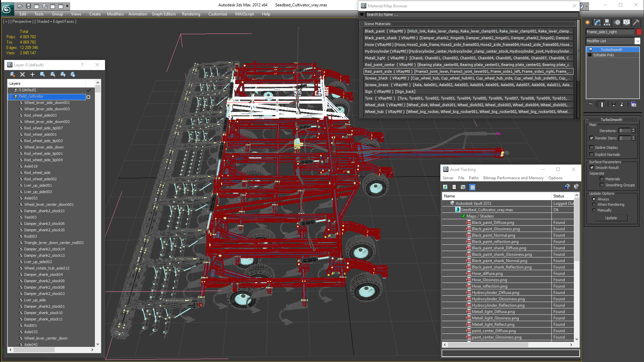Open the Display command panel tab
Image resolution: width=644 pixels, height=362 pixels.
coord(627,22)
